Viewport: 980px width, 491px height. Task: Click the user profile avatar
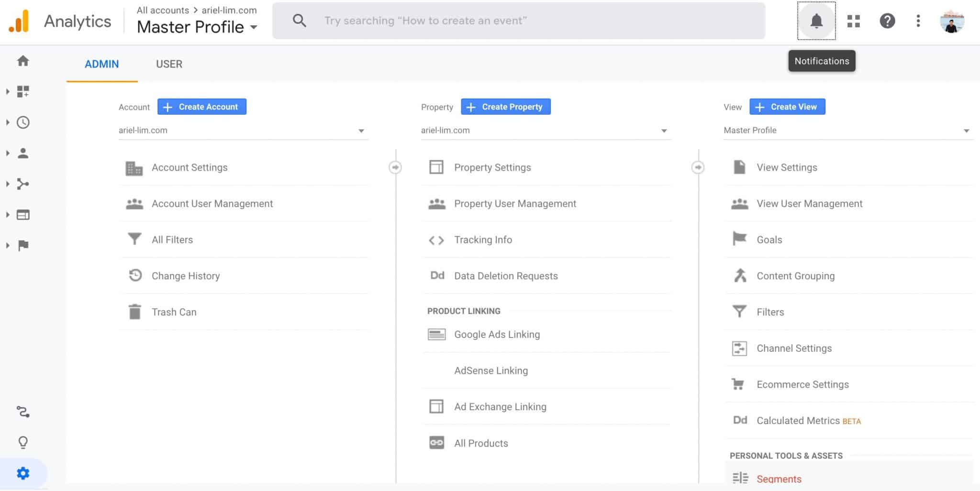pos(952,21)
